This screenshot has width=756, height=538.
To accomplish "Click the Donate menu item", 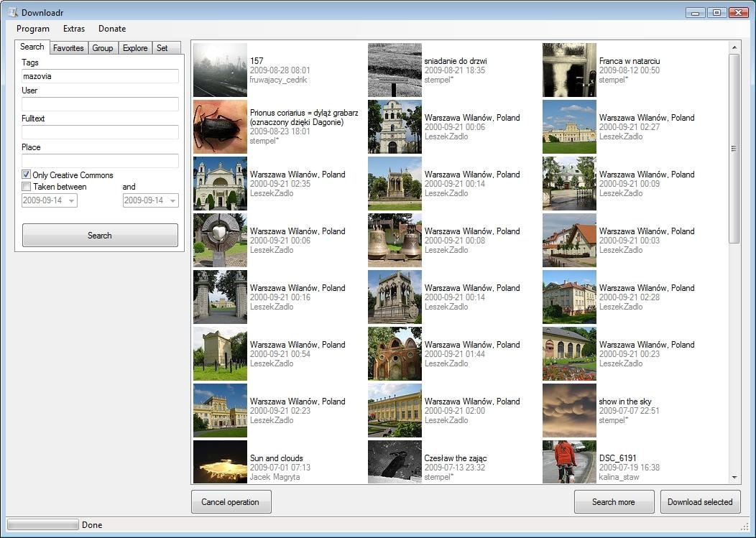I will coord(111,29).
